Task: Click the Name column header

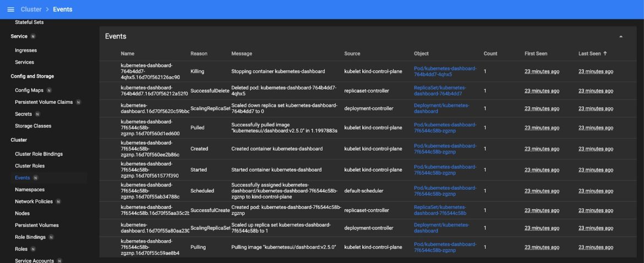Action: point(127,53)
